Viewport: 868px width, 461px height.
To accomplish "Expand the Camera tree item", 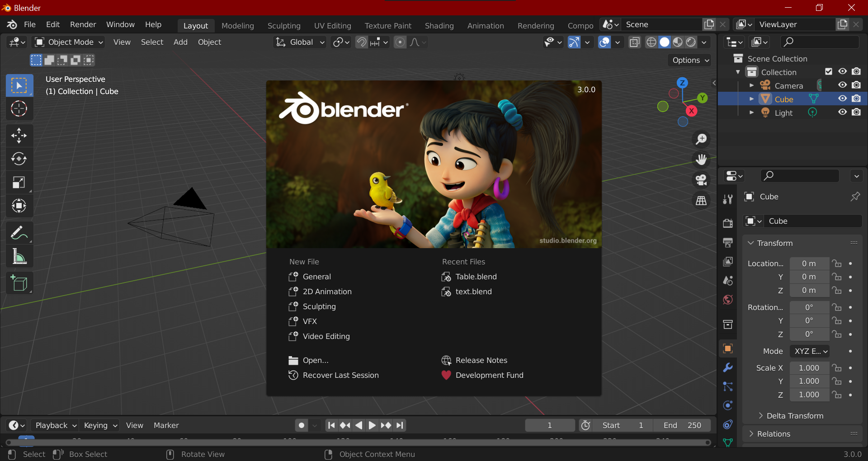I will click(x=751, y=85).
